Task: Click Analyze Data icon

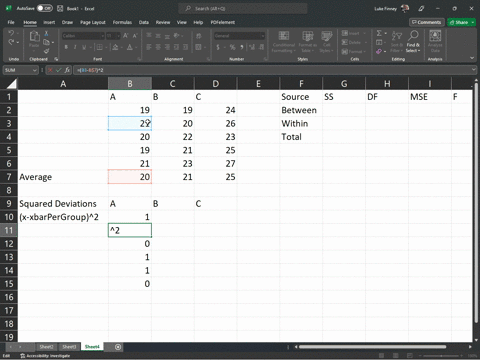Action: [x=435, y=41]
